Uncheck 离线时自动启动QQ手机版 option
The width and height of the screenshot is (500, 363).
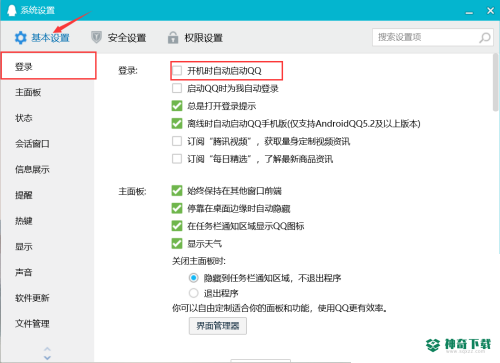pos(177,124)
